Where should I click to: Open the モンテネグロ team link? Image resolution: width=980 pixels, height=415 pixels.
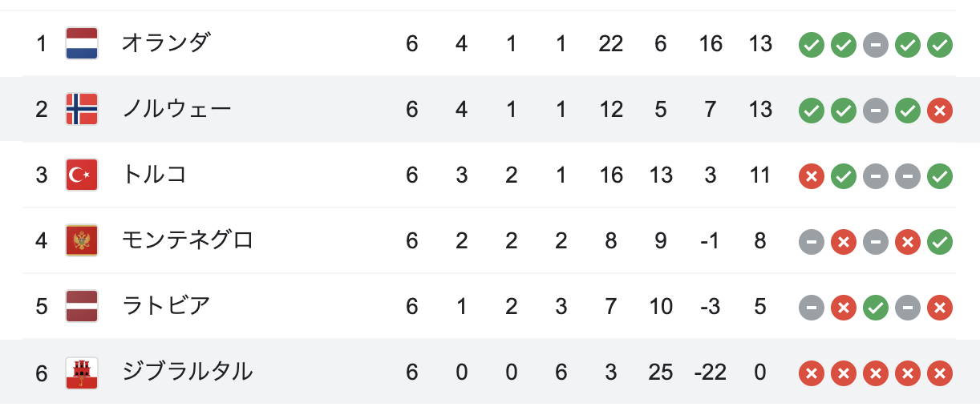(x=188, y=240)
